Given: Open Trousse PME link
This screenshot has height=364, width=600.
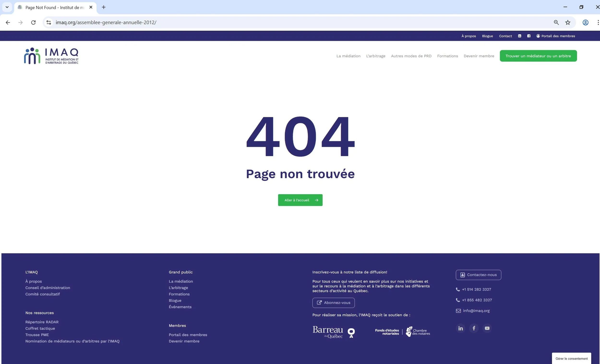Looking at the screenshot, I should [x=37, y=335].
